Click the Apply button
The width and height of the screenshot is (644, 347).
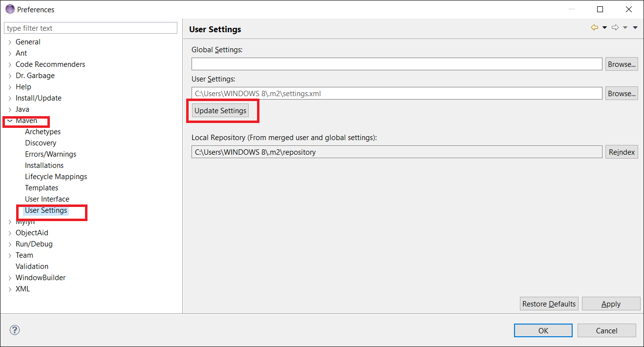611,304
